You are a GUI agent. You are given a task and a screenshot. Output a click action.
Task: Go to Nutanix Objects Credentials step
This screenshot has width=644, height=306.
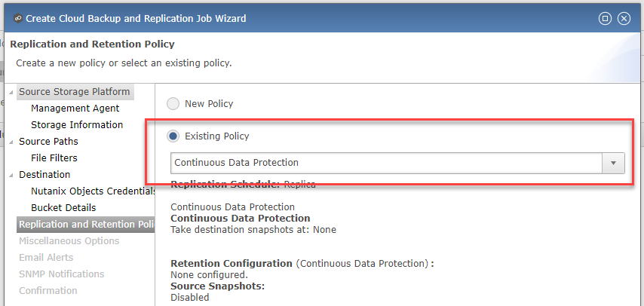tap(93, 191)
